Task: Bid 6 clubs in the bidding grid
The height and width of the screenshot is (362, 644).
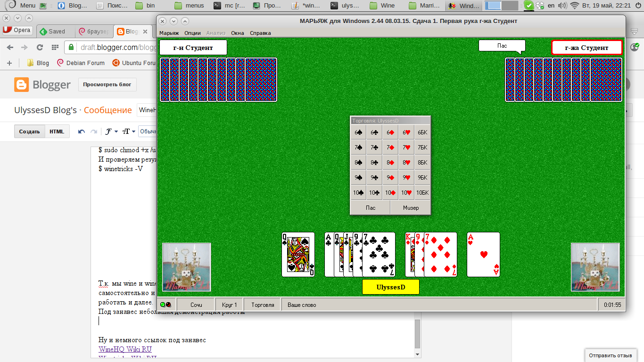Action: [x=374, y=132]
